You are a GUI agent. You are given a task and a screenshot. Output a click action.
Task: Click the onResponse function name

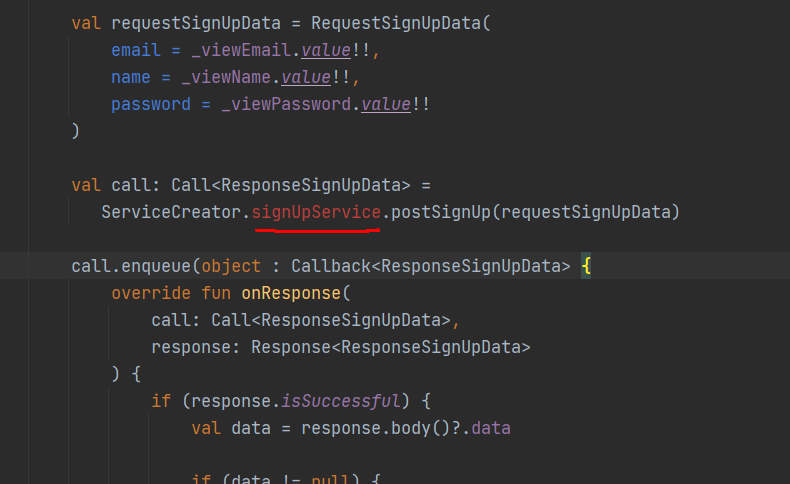click(x=291, y=293)
